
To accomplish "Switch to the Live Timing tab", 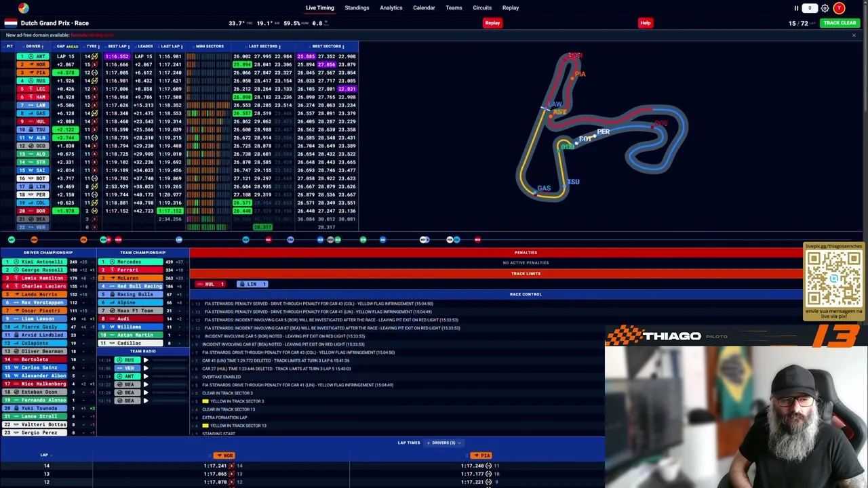I will pos(320,8).
